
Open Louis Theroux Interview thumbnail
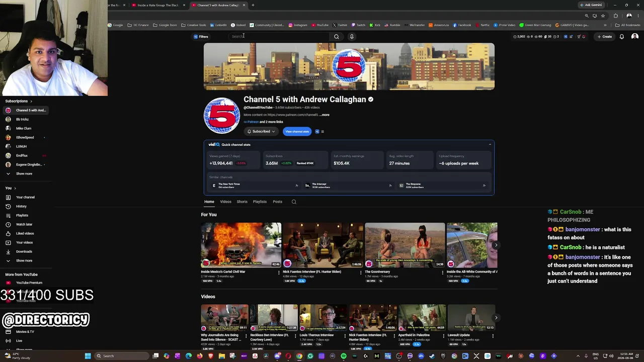pyautogui.click(x=323, y=318)
